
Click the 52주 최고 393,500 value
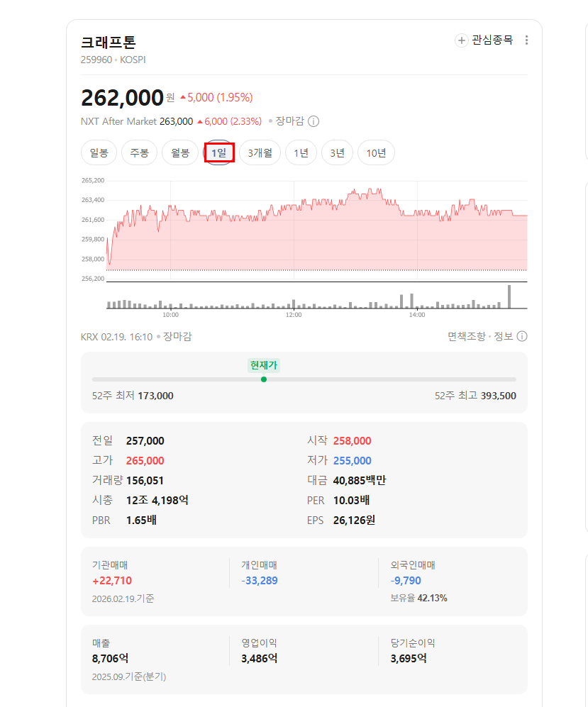pos(498,396)
